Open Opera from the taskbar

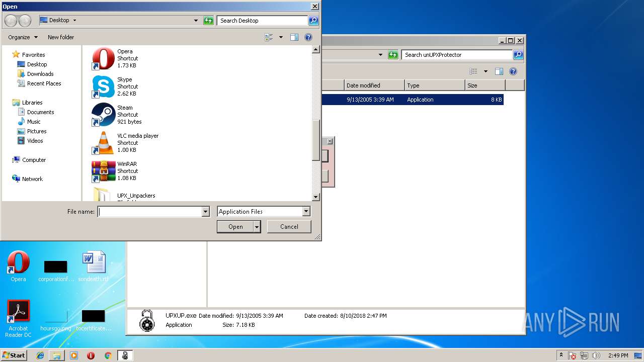[91, 355]
